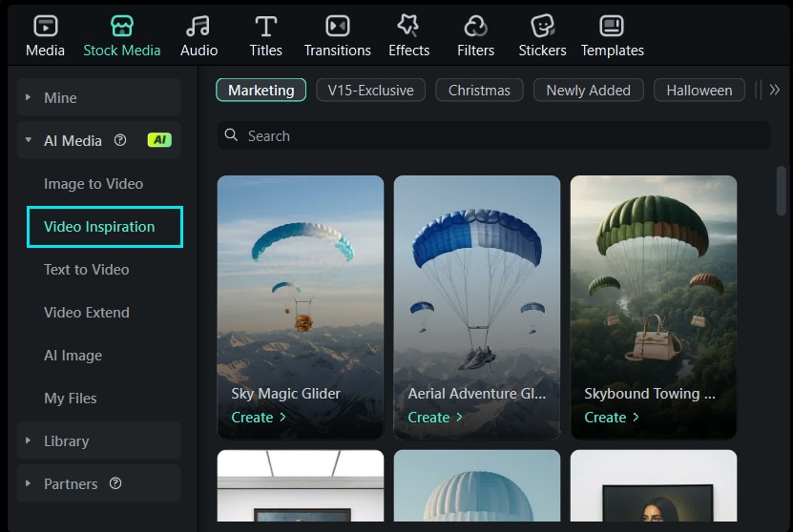Open the Media tab icon
The image size is (793, 532).
pos(46,26)
